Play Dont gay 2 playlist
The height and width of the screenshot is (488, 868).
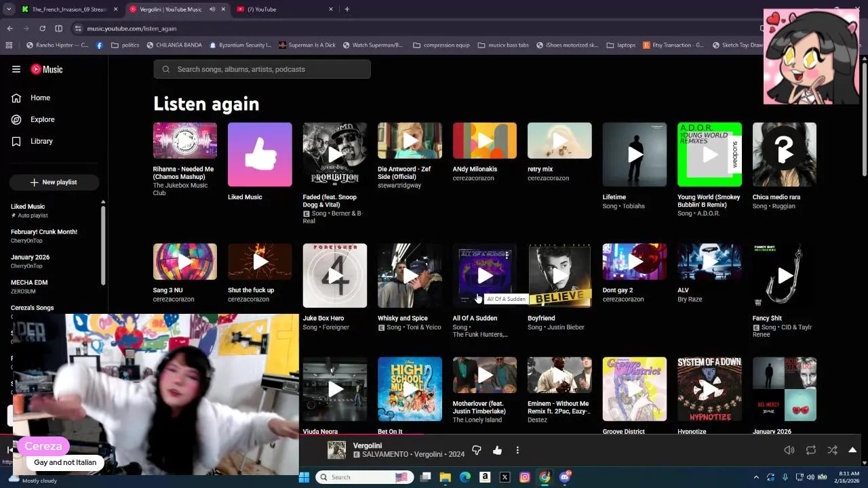635,262
